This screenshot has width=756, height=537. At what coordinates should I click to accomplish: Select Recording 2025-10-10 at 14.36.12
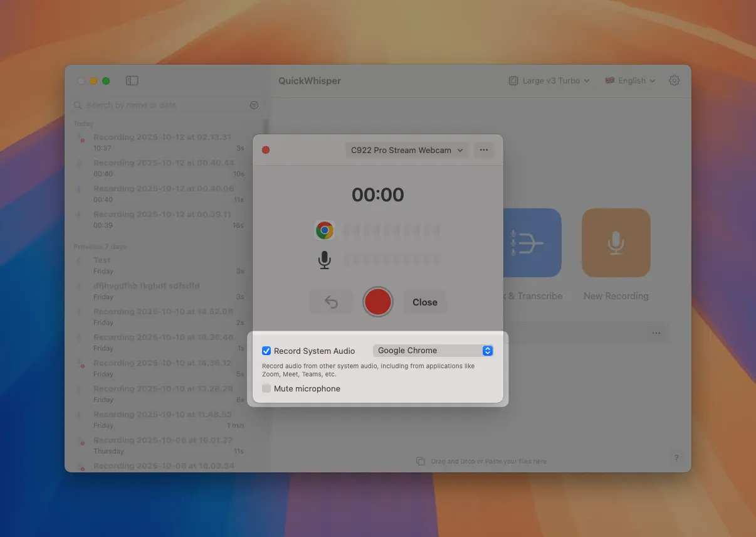(x=167, y=368)
